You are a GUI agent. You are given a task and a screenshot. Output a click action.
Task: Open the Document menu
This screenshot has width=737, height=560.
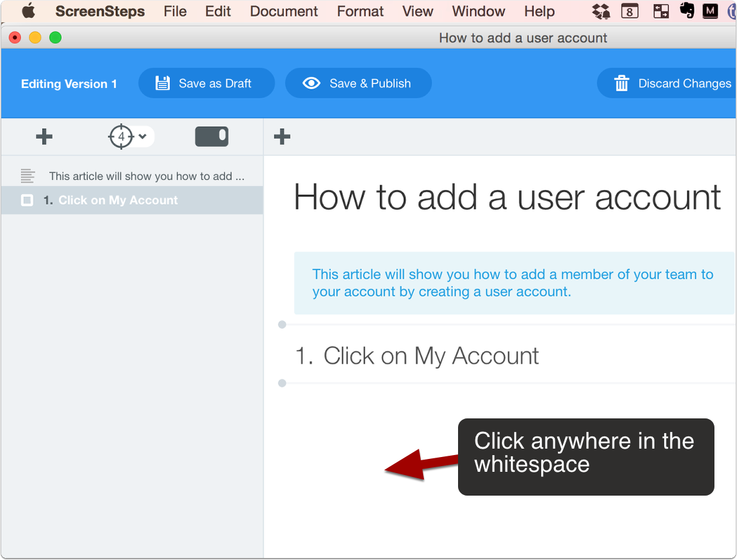[x=283, y=12]
